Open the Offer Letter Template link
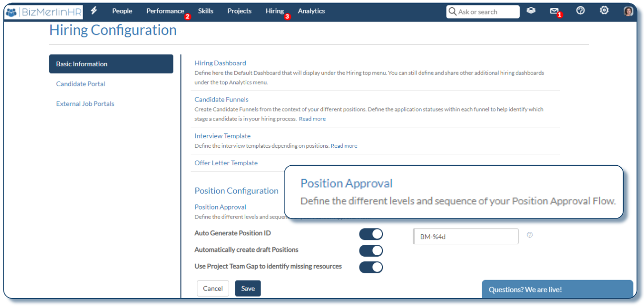The height and width of the screenshot is (307, 644). [226, 163]
